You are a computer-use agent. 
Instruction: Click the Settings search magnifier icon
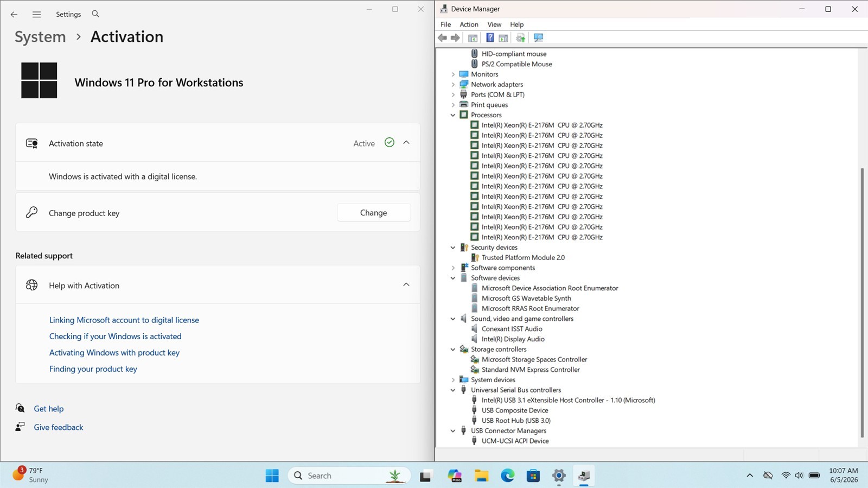tap(95, 14)
